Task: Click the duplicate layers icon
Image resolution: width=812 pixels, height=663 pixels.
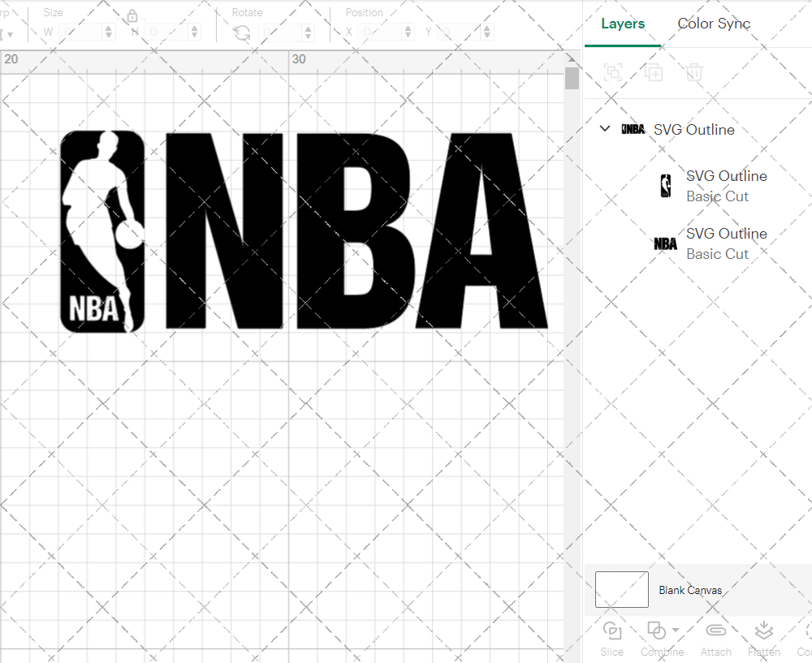Action: (654, 72)
